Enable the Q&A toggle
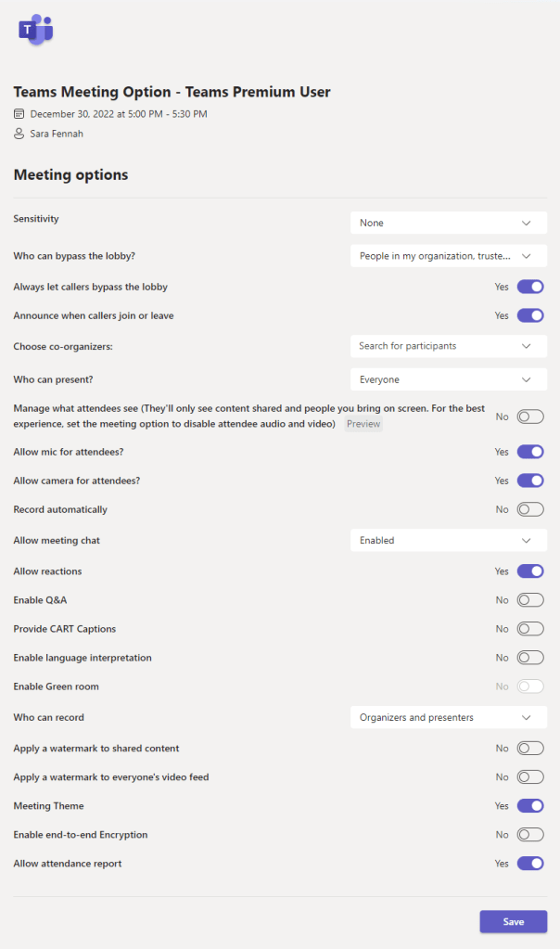This screenshot has width=560, height=949. coord(530,600)
